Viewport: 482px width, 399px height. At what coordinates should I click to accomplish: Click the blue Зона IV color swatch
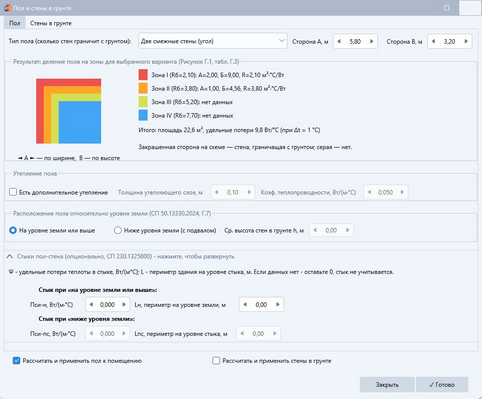point(143,115)
